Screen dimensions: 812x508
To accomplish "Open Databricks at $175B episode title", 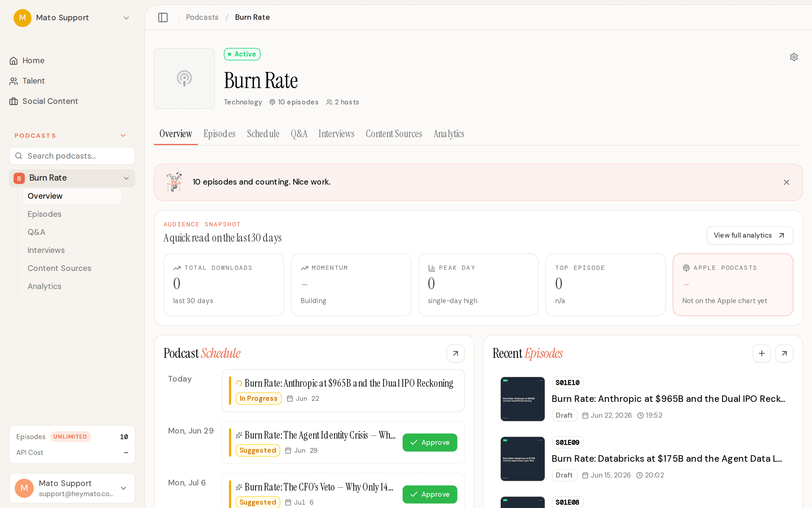I will [667, 459].
